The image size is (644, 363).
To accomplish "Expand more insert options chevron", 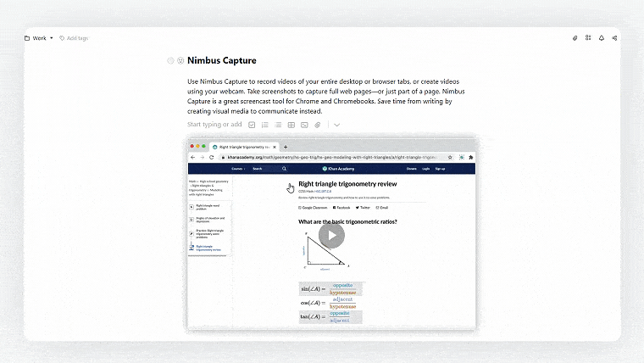I will click(336, 125).
